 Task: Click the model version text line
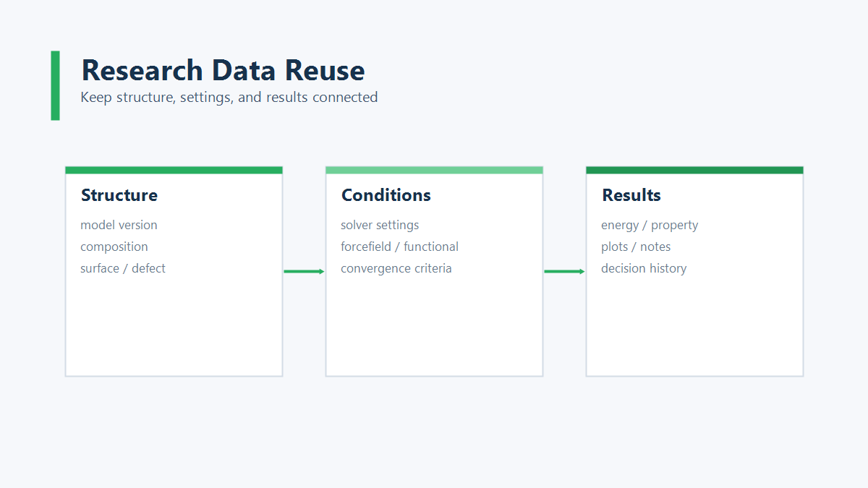click(x=119, y=225)
